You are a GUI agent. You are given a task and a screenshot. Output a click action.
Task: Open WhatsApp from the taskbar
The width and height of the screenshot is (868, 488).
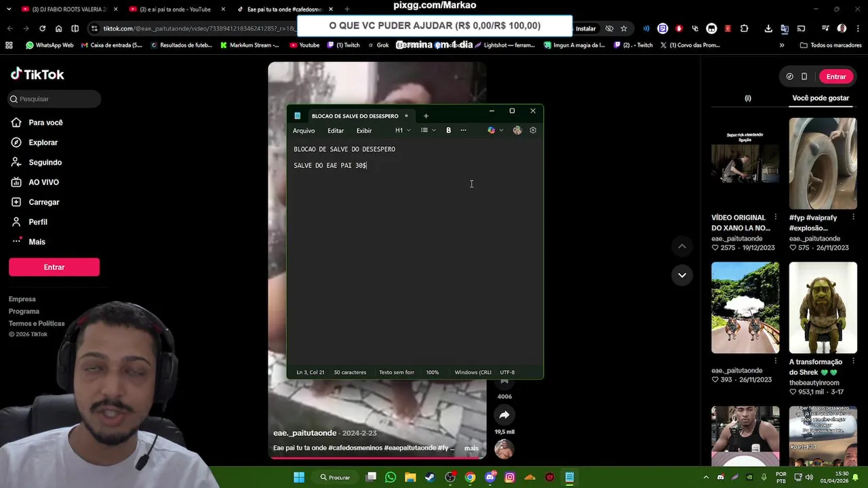(390, 477)
